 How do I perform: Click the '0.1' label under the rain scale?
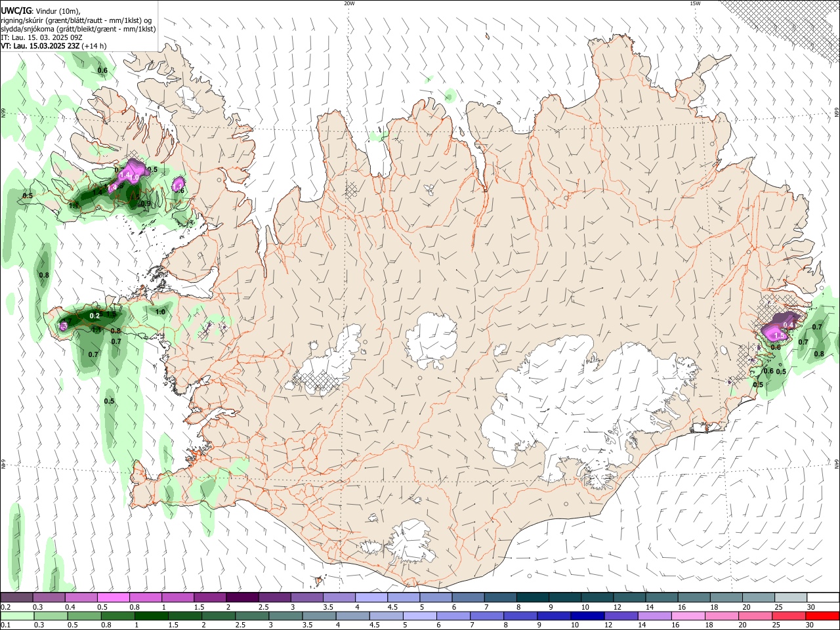(5, 625)
